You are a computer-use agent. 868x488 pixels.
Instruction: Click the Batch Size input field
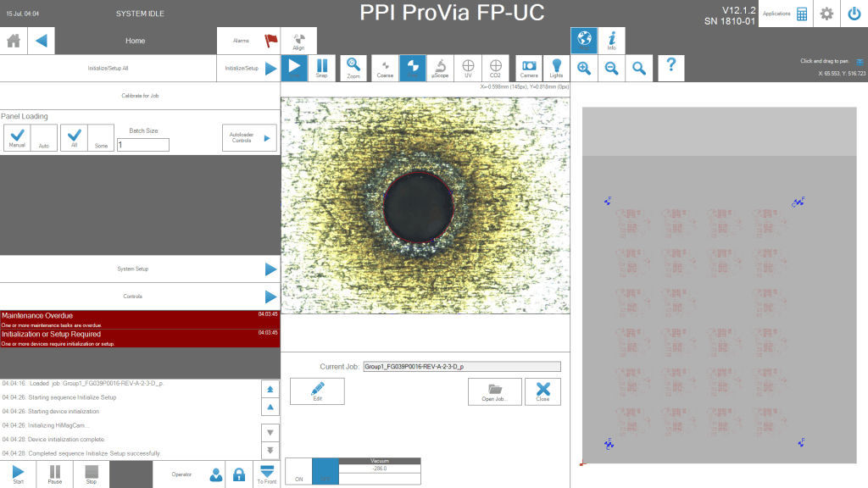pos(142,144)
